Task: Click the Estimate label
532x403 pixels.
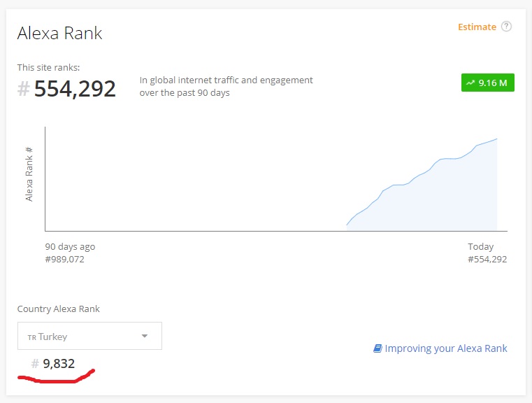Action: pyautogui.click(x=477, y=27)
